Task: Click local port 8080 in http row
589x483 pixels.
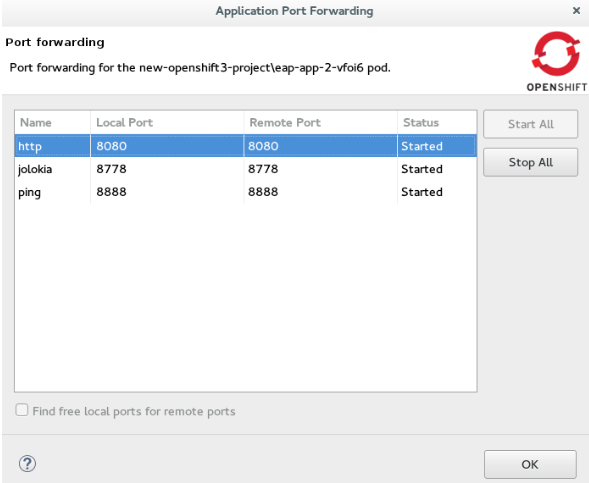Action: point(167,146)
